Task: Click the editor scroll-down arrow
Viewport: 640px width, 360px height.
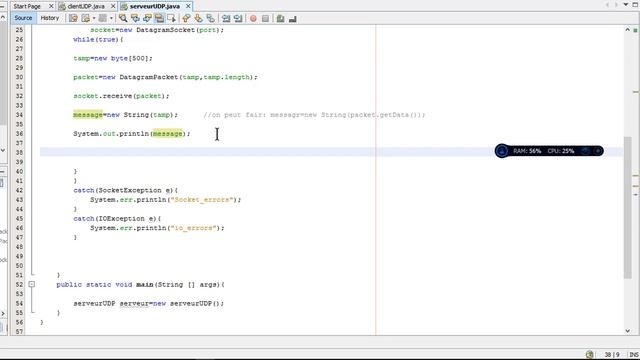Action: click(x=627, y=331)
